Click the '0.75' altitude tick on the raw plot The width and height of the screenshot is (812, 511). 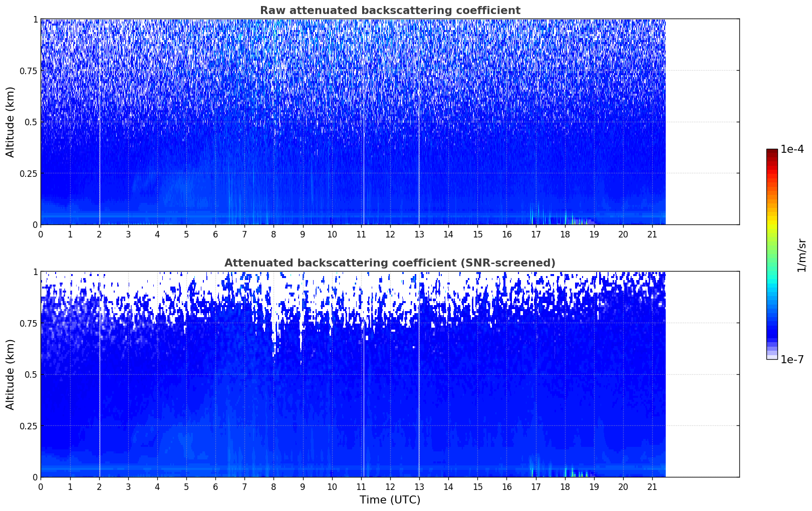(29, 71)
